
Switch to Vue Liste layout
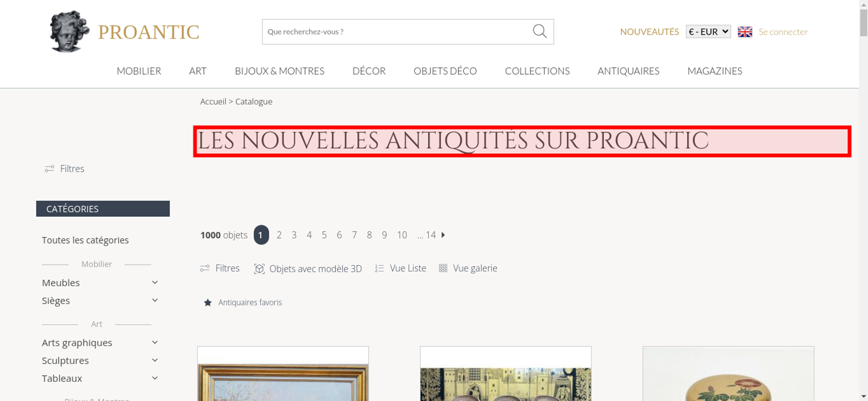point(401,268)
